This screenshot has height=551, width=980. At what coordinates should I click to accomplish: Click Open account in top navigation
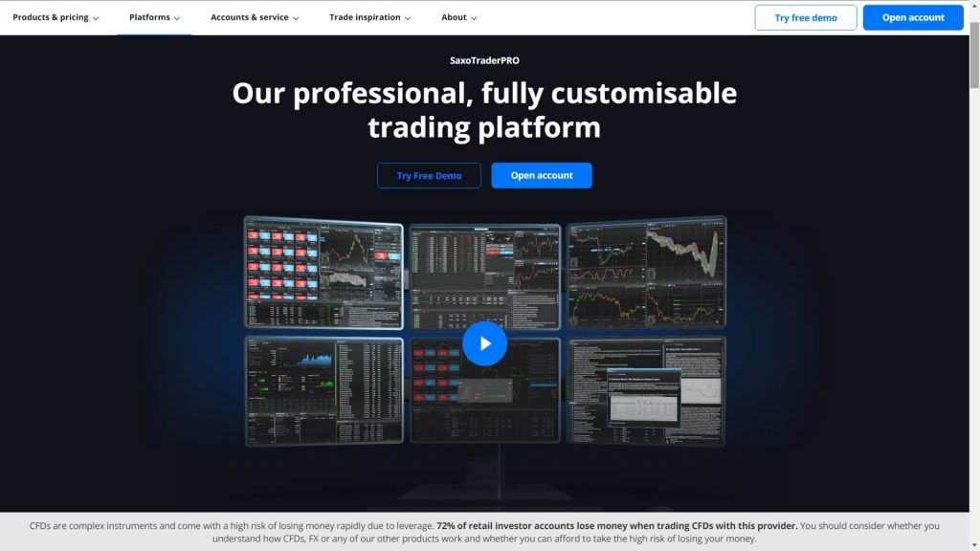[x=913, y=17]
